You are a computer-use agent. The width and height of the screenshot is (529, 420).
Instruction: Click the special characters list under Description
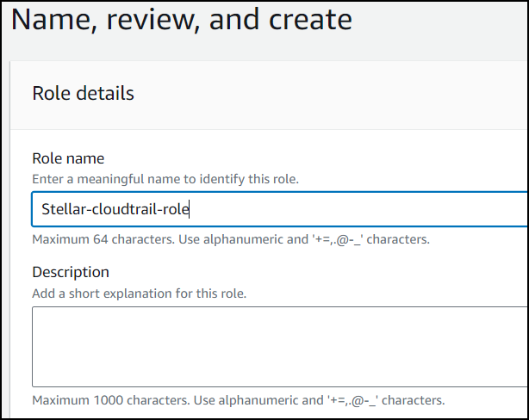pos(354,400)
